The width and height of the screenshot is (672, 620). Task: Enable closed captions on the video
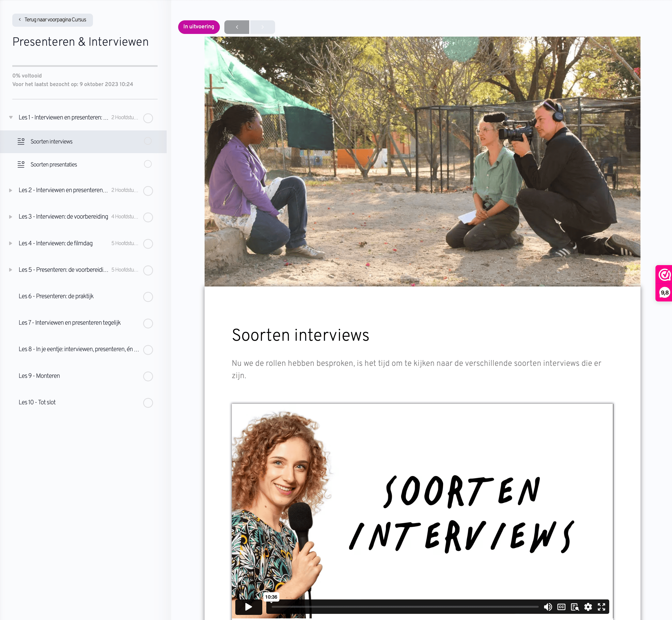(x=561, y=607)
